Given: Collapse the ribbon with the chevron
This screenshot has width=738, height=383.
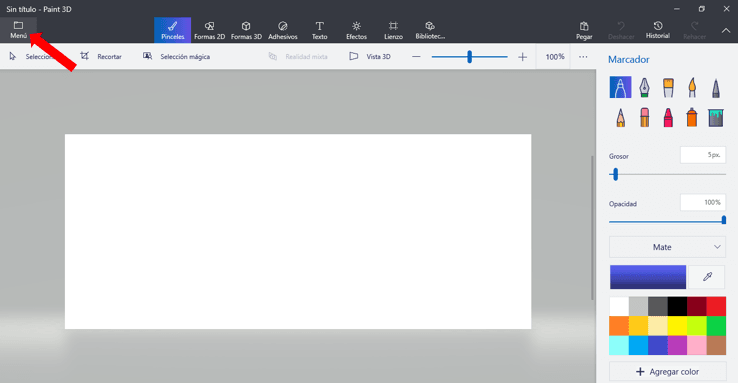Looking at the screenshot, I should click(726, 31).
